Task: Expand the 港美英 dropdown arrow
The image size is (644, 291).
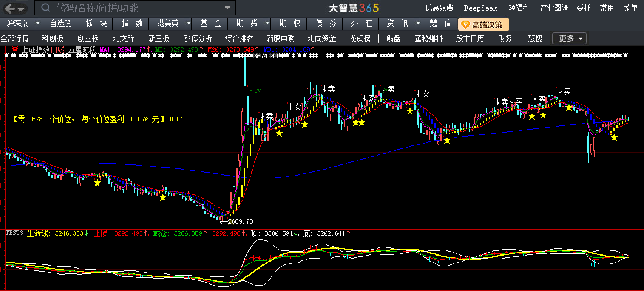Action: (188, 24)
